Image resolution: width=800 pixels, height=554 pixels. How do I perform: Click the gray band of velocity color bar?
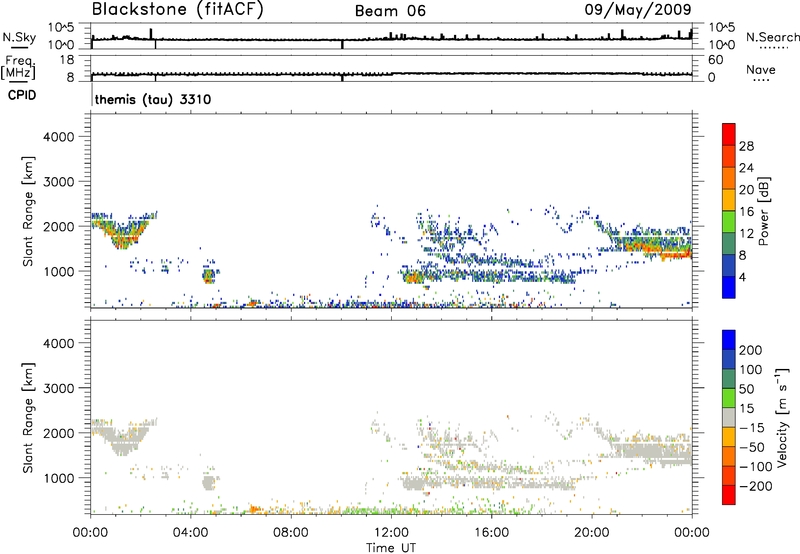(x=729, y=417)
